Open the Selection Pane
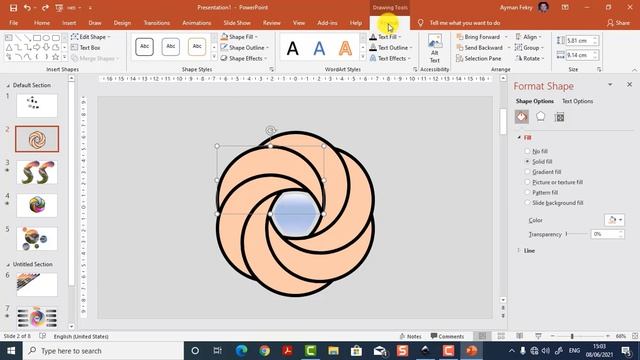 pos(478,58)
